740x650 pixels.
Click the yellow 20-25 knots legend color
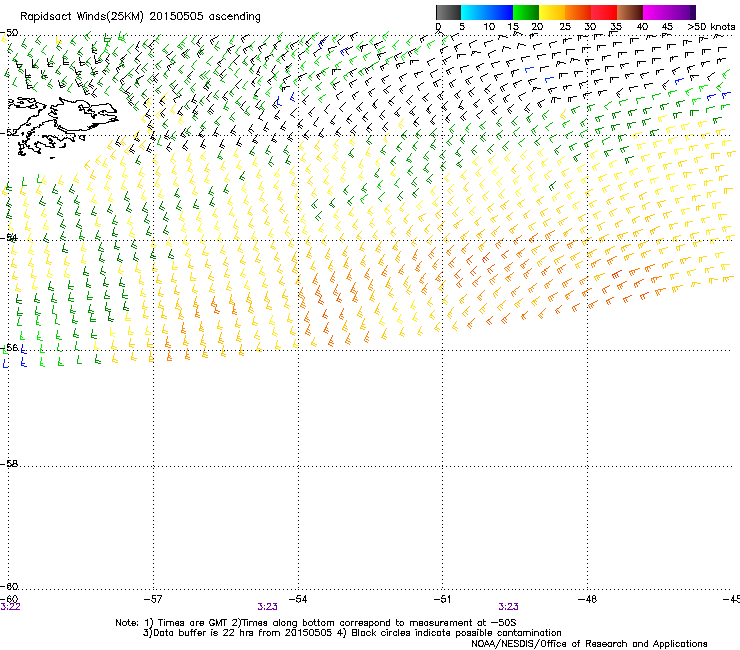click(552, 12)
